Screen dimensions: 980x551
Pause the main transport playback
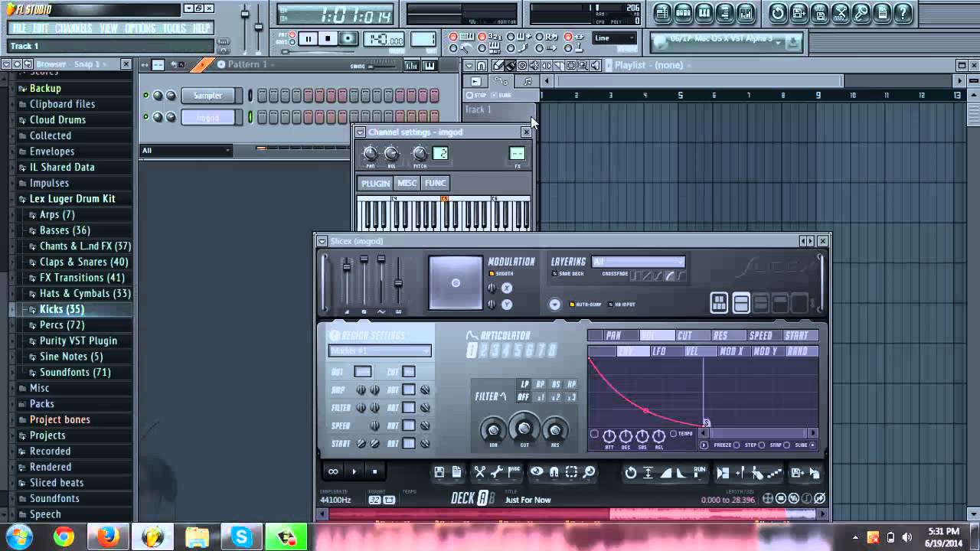point(309,39)
